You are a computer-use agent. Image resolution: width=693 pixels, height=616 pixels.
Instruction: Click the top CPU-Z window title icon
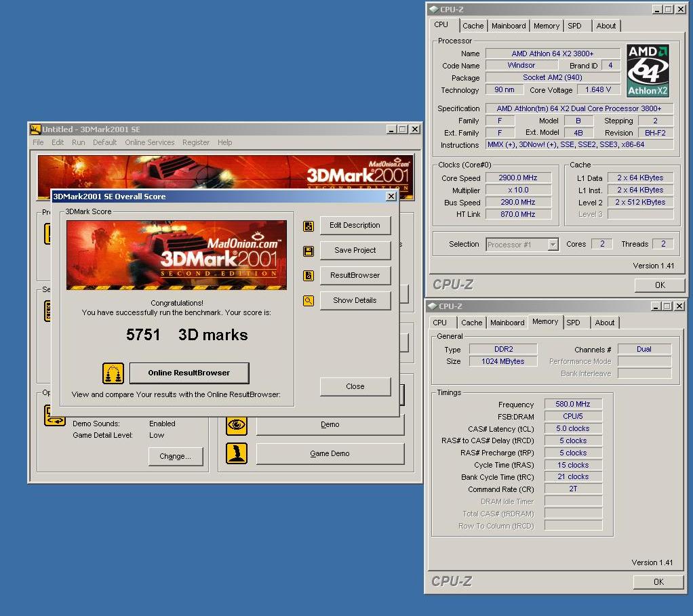pyautogui.click(x=434, y=9)
